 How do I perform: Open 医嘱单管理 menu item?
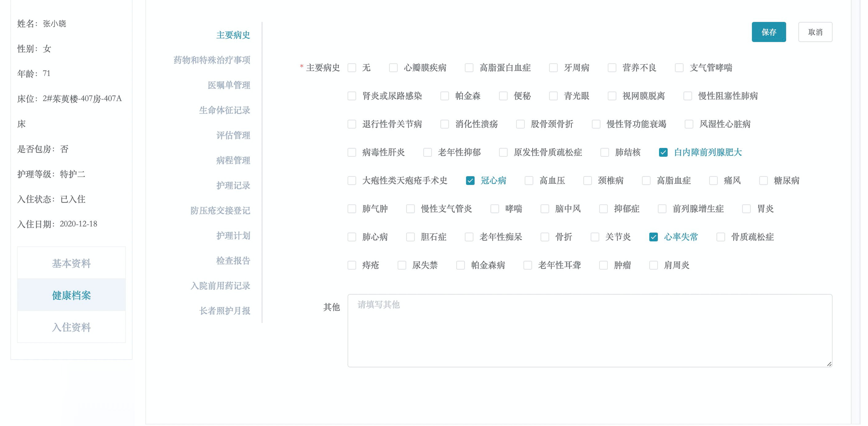229,85
